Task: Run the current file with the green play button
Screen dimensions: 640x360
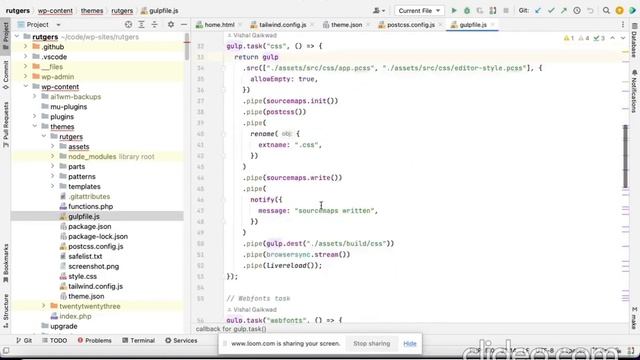Action: tap(454, 11)
